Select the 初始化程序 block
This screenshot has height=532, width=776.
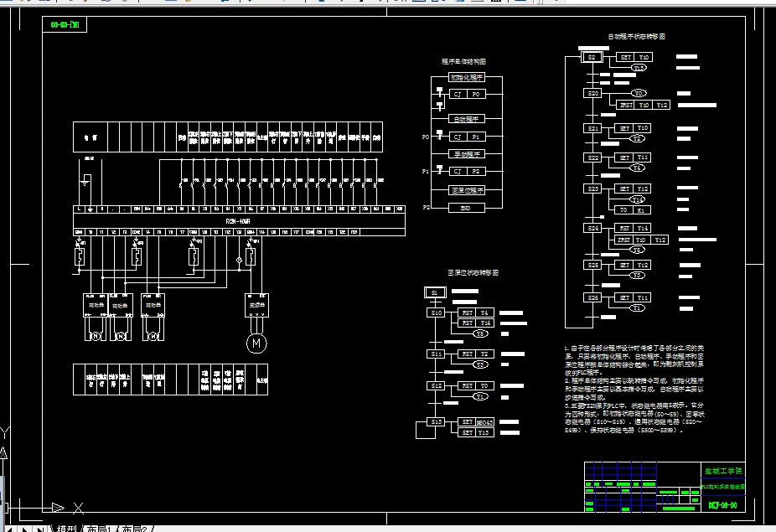tap(466, 77)
